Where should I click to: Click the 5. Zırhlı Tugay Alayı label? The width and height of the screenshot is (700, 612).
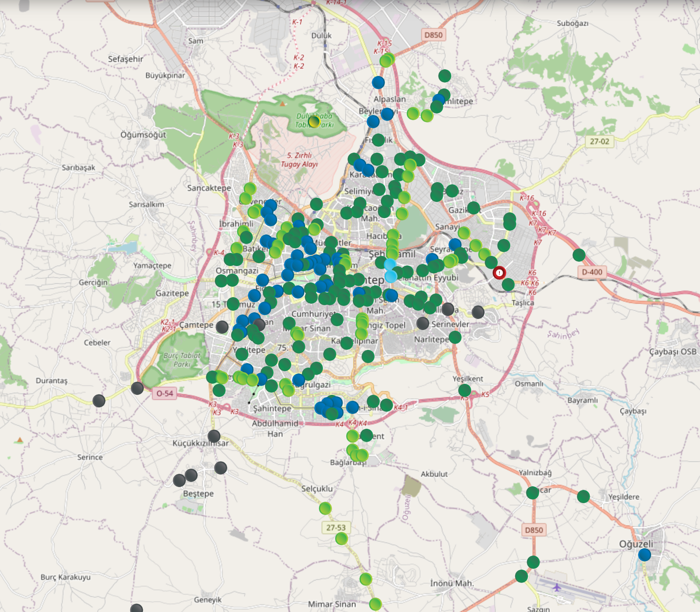pyautogui.click(x=299, y=160)
